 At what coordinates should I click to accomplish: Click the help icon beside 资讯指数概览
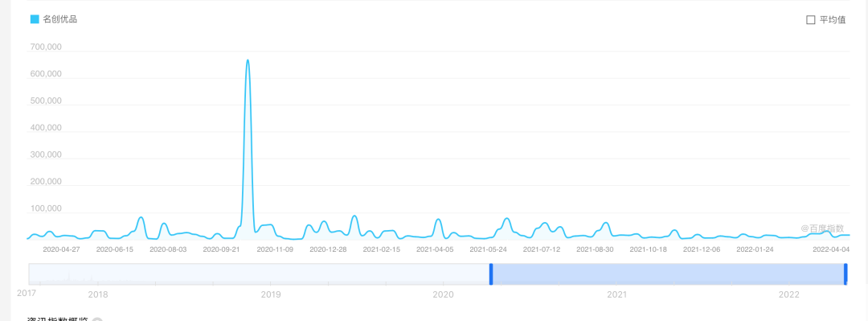[97, 320]
